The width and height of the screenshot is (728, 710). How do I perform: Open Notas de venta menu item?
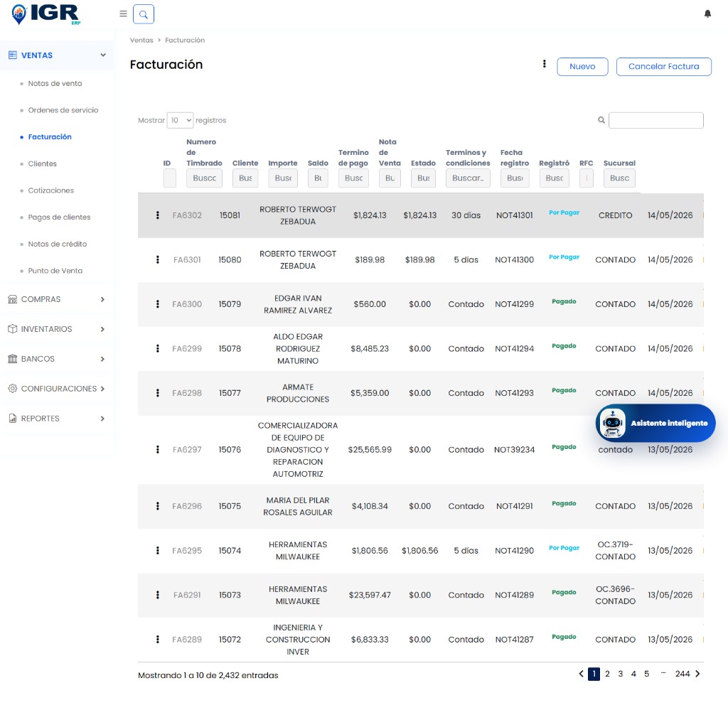(x=55, y=84)
